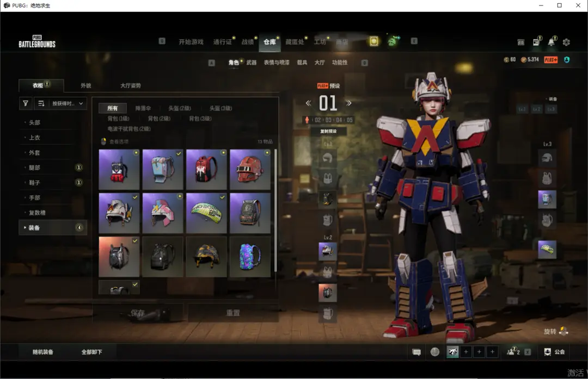
Task: Select the red backpack with radio antenna
Action: (x=119, y=169)
